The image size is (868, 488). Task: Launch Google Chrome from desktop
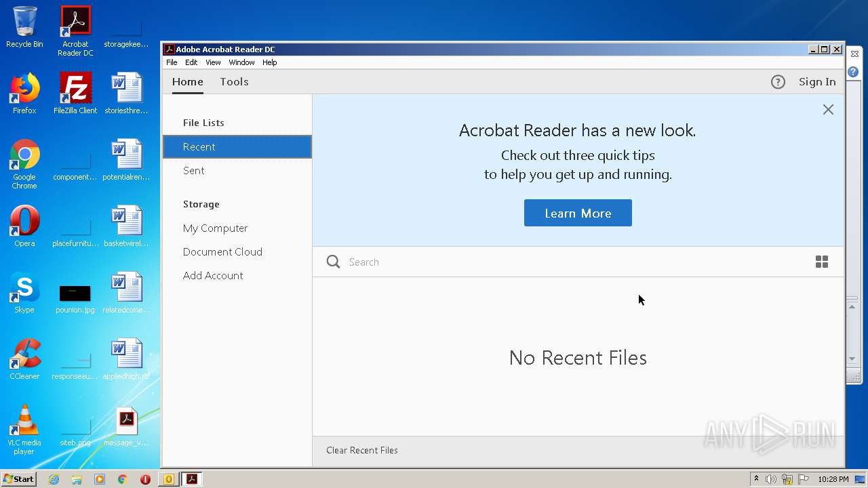pos(24,165)
